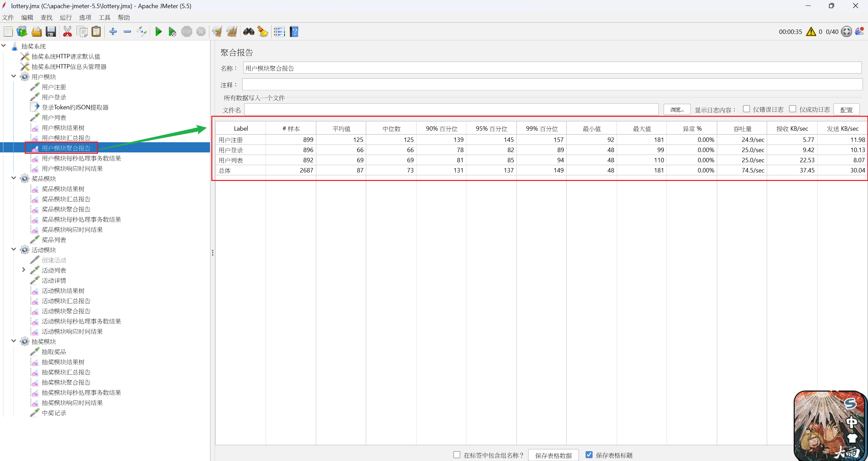
Task: Open the 选项 menu
Action: pos(85,17)
